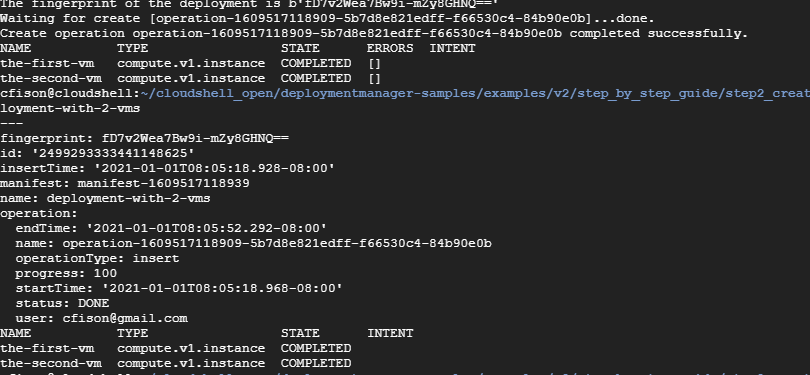Click the manifest-1609517118939 text
The height and width of the screenshot is (375, 810).
point(163,183)
